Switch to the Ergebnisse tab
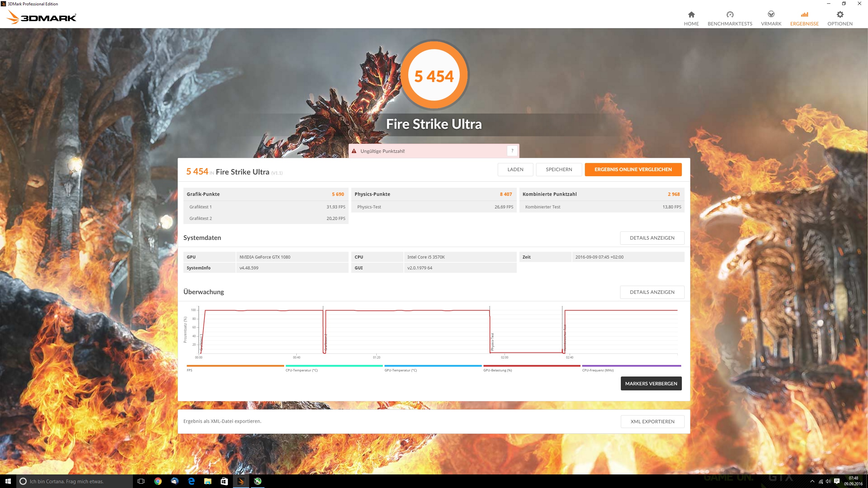Image resolution: width=868 pixels, height=488 pixels. pos(804,18)
